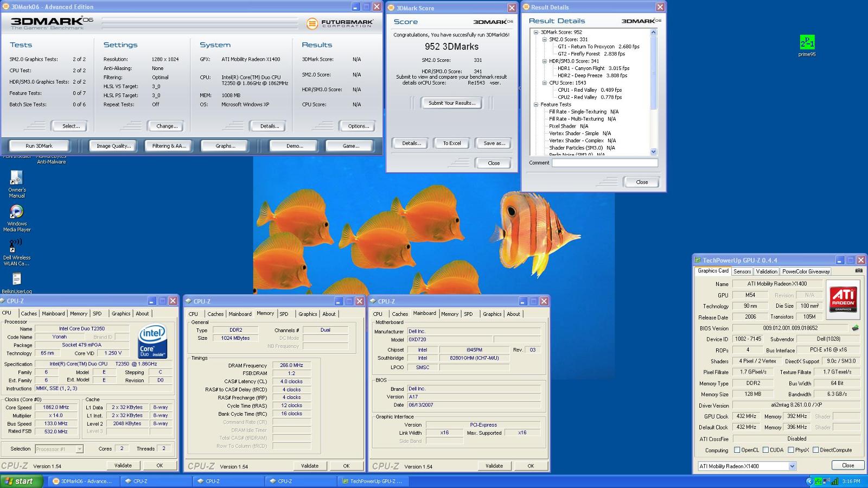Open SPD tab in CPU-Z window showing memory timings
The image size is (868, 488).
pyautogui.click(x=284, y=314)
